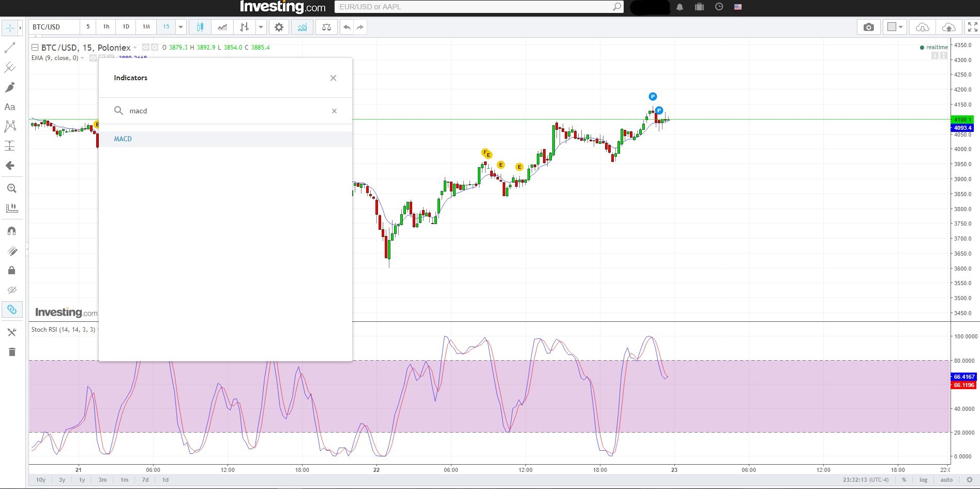The width and height of the screenshot is (980, 489).
Task: Set the time range to 1y
Action: [x=82, y=480]
